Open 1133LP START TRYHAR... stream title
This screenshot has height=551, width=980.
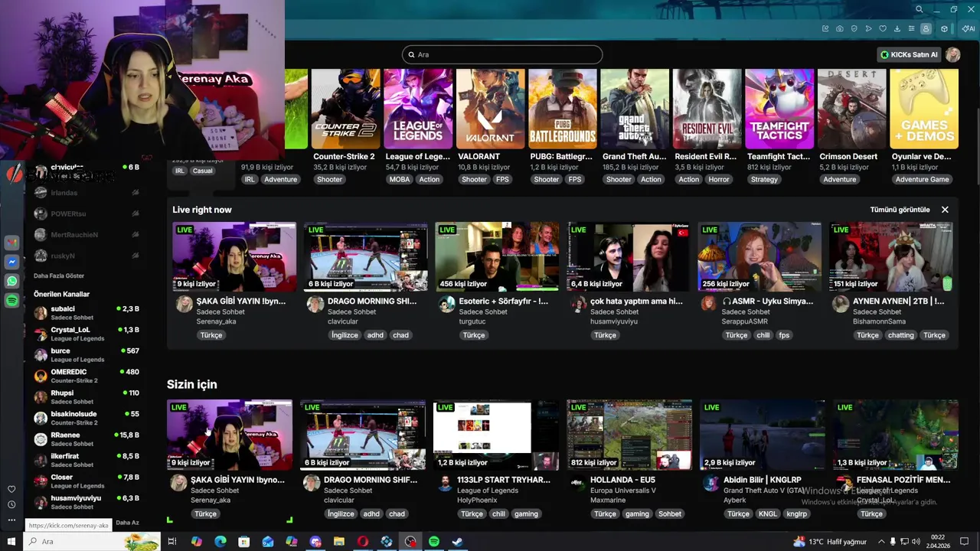(504, 480)
